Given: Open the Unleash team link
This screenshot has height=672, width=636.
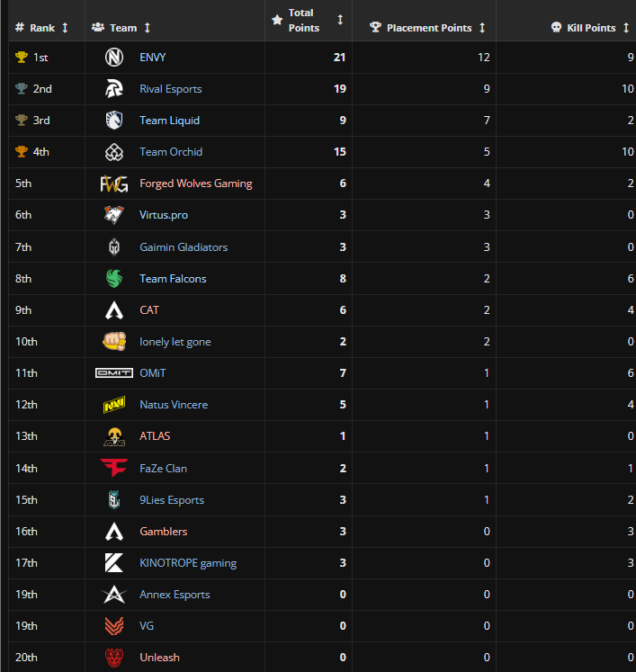Looking at the screenshot, I should [x=159, y=658].
